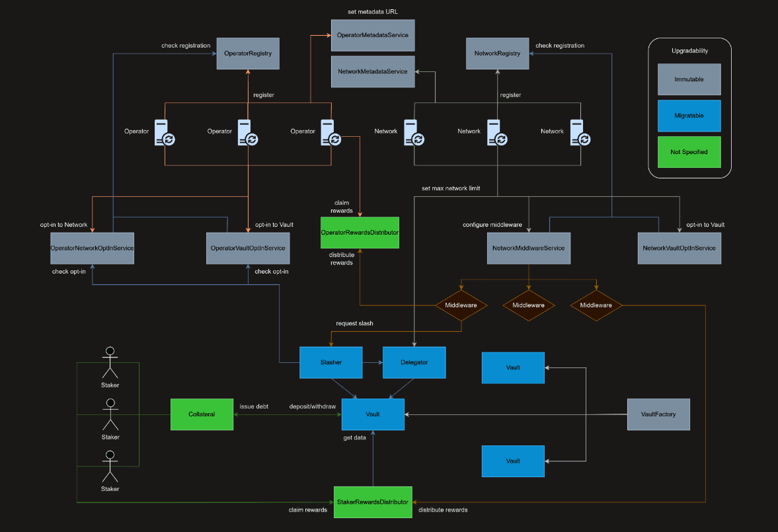
Task: Select the blue Migratable legend swatch
Action: 689,116
